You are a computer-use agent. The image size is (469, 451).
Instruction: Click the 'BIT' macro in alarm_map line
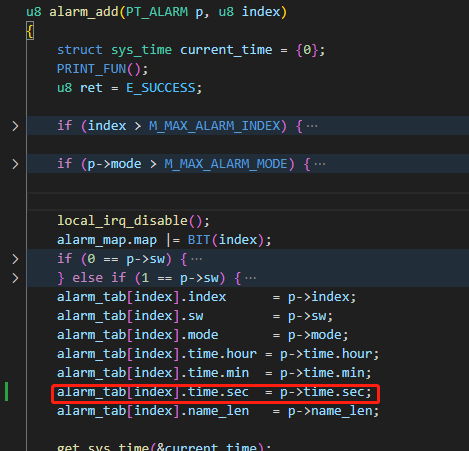point(199,240)
